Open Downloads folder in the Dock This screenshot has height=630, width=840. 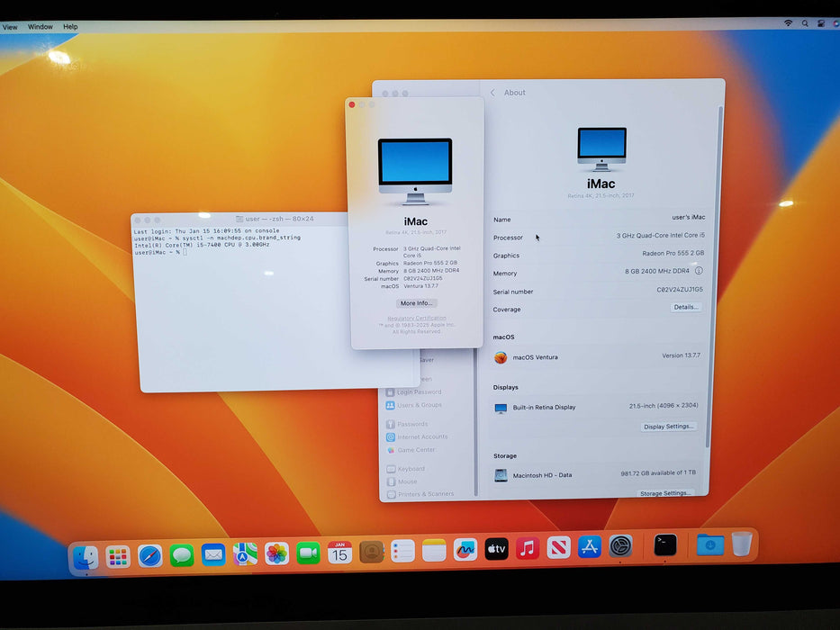(x=710, y=544)
